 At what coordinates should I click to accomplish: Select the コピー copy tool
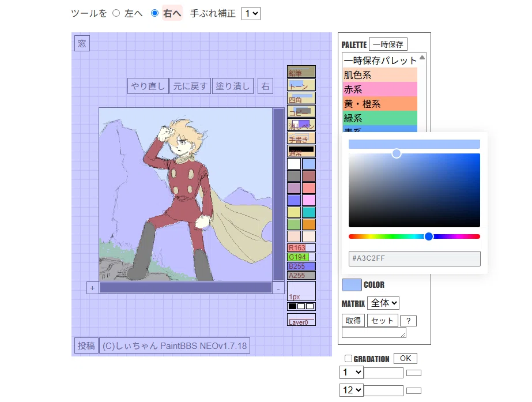tap(301, 111)
